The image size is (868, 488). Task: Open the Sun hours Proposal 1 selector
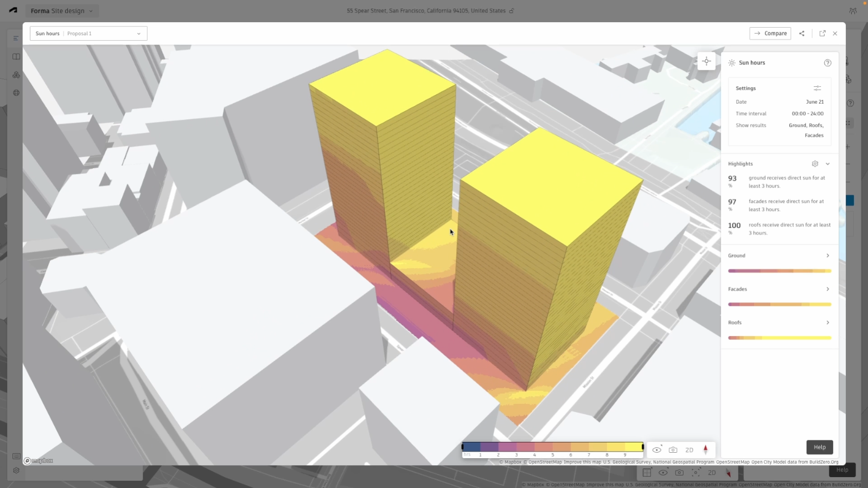(x=88, y=34)
